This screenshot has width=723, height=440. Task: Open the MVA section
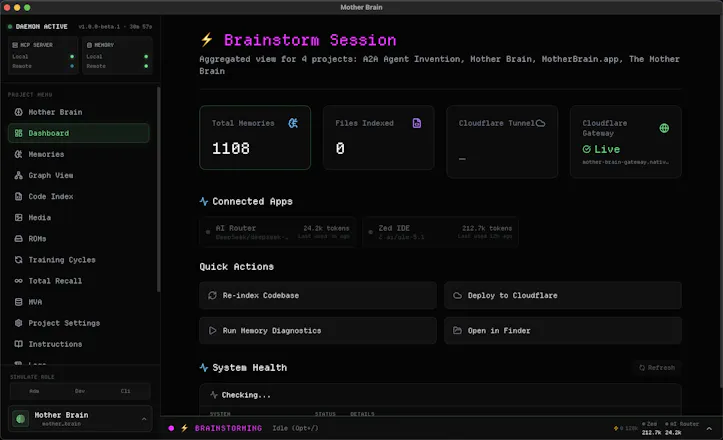pos(78,302)
